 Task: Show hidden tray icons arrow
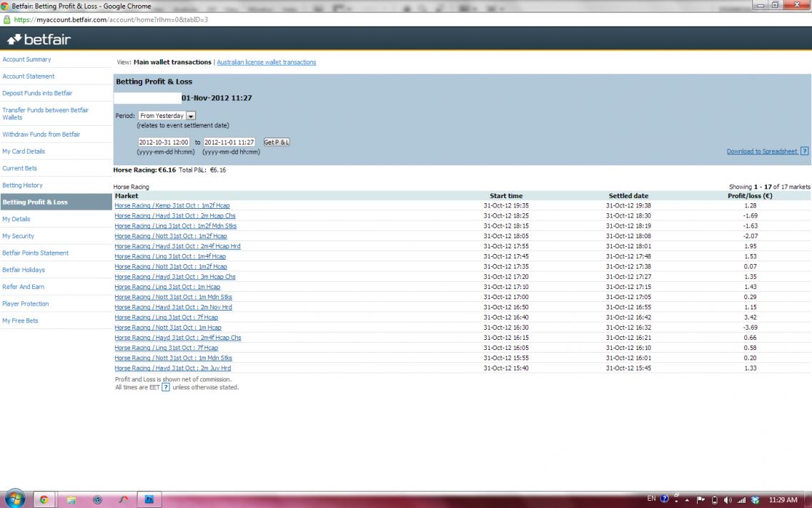tap(687, 500)
